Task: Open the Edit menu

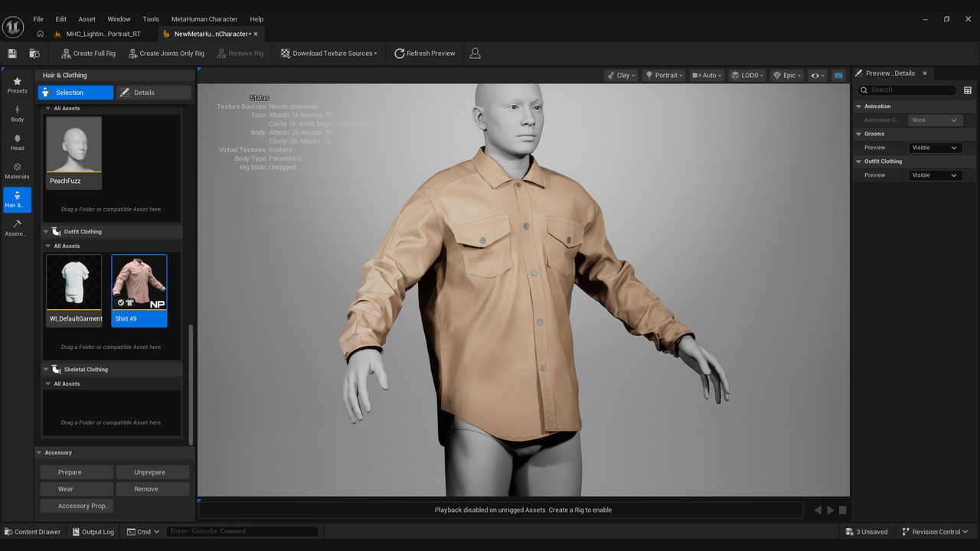Action: tap(61, 19)
